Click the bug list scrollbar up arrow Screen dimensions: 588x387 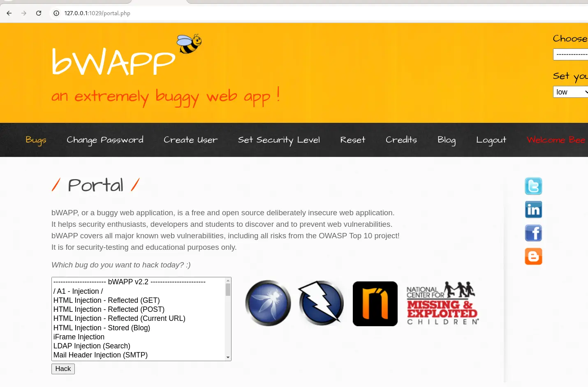(228, 281)
